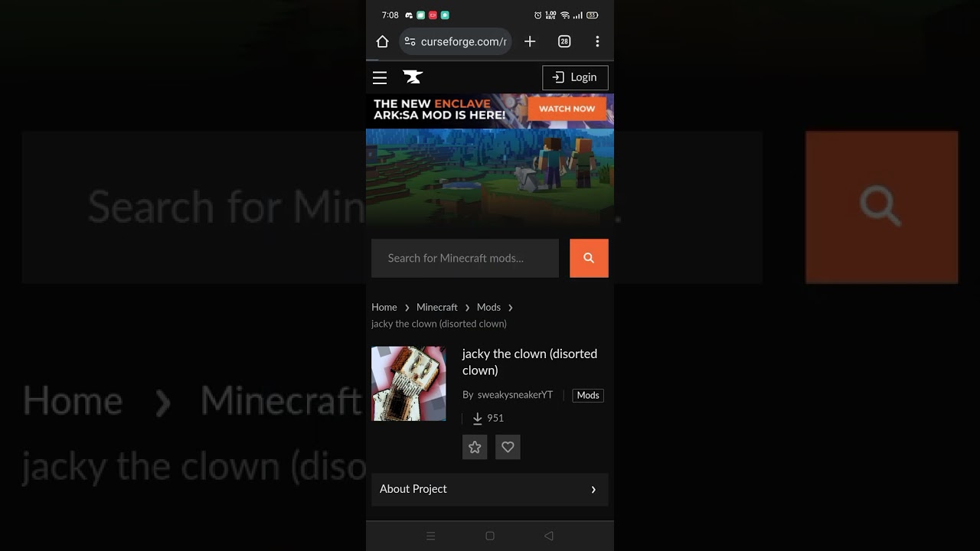The height and width of the screenshot is (551, 980).
Task: Open the CurseForge hamburger menu
Action: tap(380, 77)
